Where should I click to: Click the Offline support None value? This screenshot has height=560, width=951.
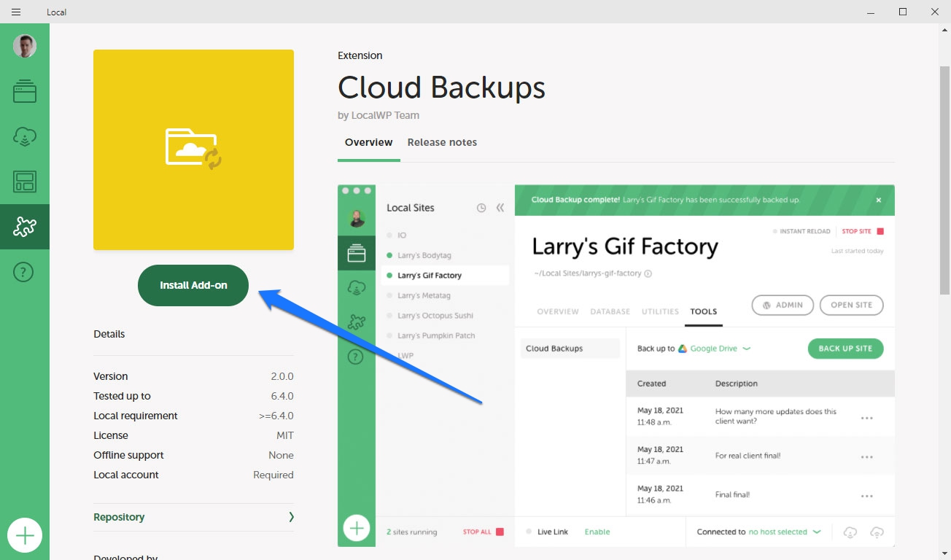point(281,455)
